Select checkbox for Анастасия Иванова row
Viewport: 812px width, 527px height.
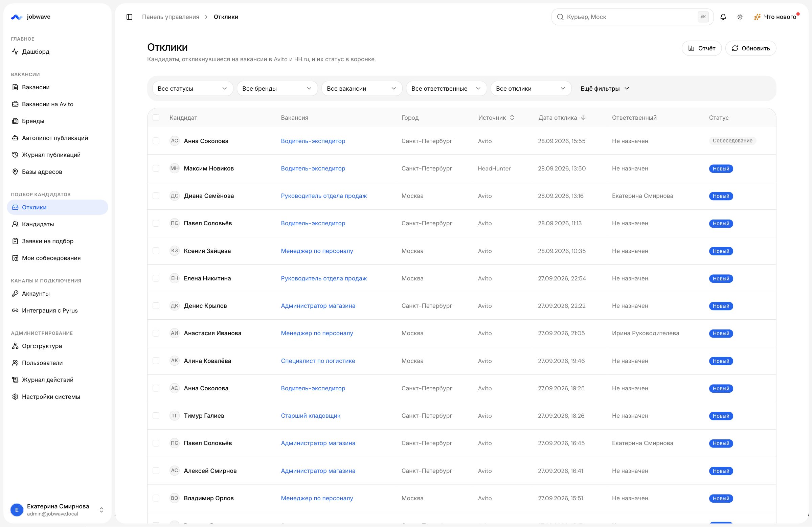tap(156, 333)
